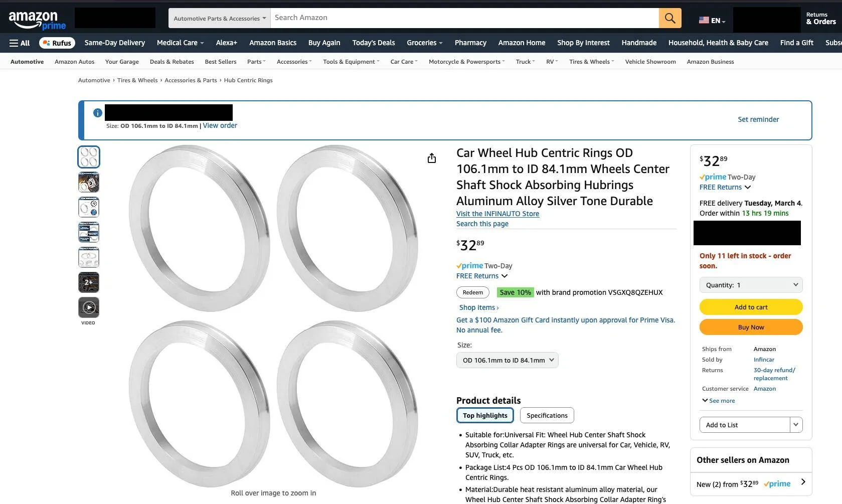
Task: Select the Top highlights tab
Action: [485, 415]
